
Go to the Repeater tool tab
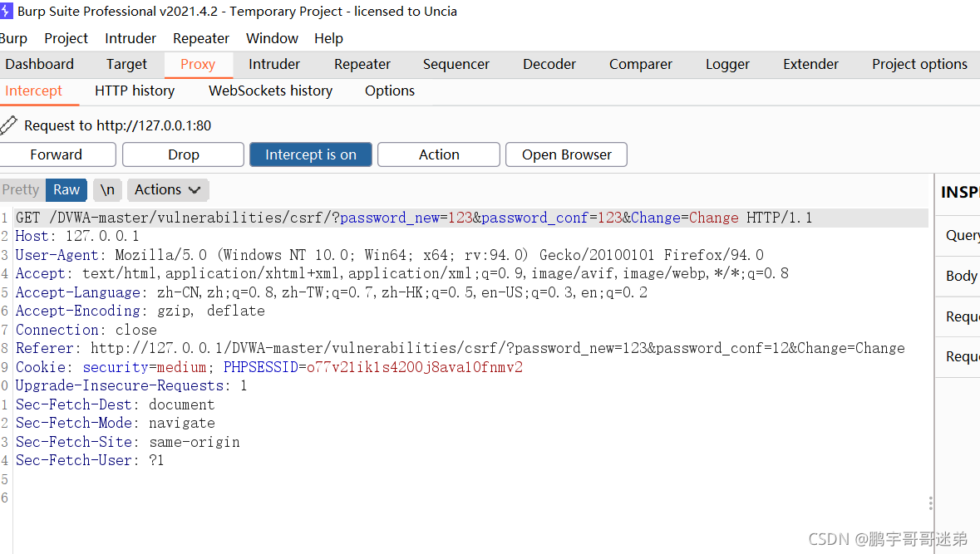click(362, 64)
